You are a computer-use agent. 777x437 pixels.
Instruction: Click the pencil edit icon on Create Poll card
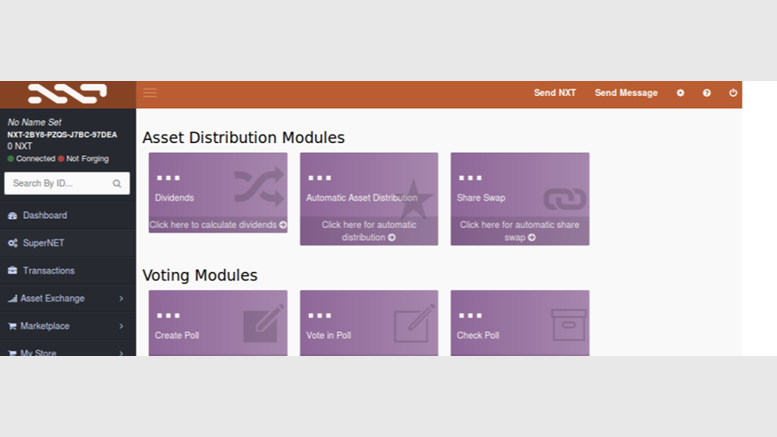(264, 324)
